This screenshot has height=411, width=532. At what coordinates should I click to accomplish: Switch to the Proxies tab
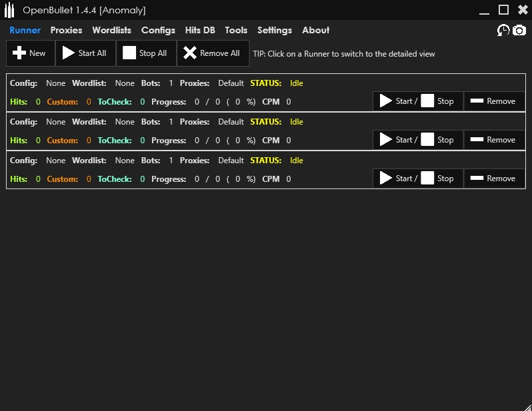66,30
